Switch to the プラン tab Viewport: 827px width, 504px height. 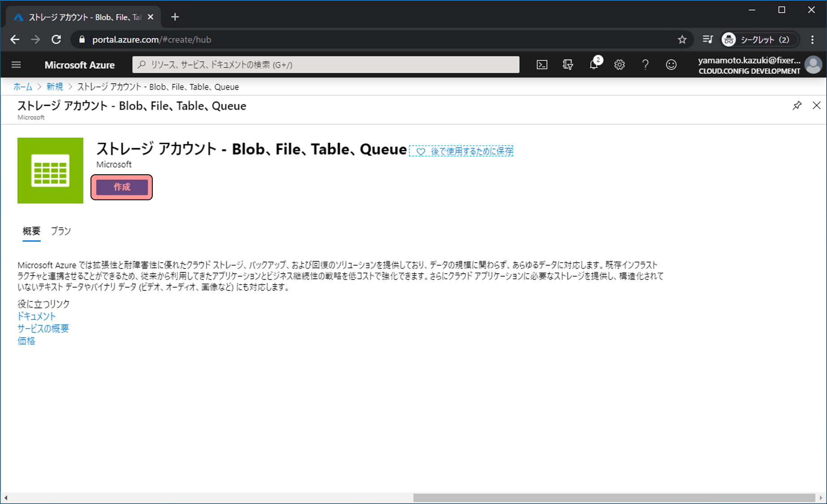60,231
